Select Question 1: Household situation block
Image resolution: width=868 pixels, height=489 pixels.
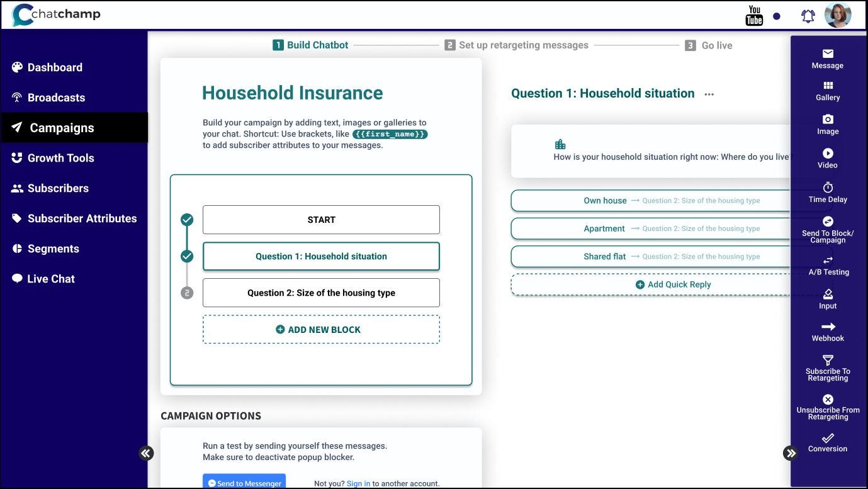[321, 256]
